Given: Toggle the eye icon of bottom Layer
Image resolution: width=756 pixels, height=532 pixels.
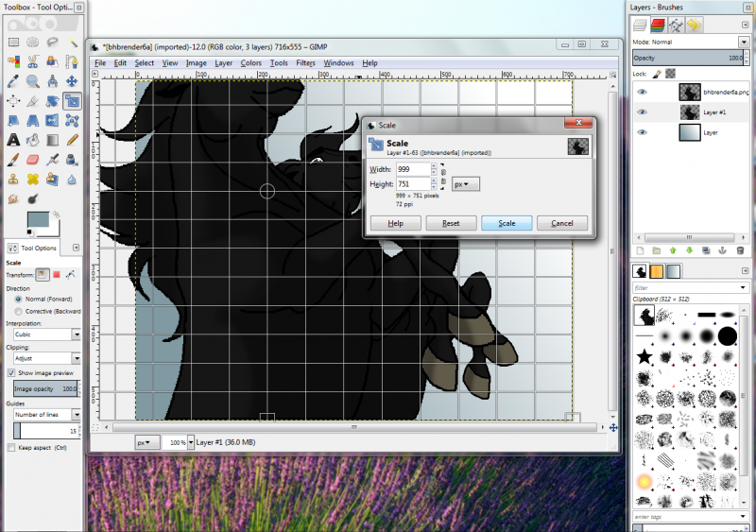Looking at the screenshot, I should coord(642,132).
